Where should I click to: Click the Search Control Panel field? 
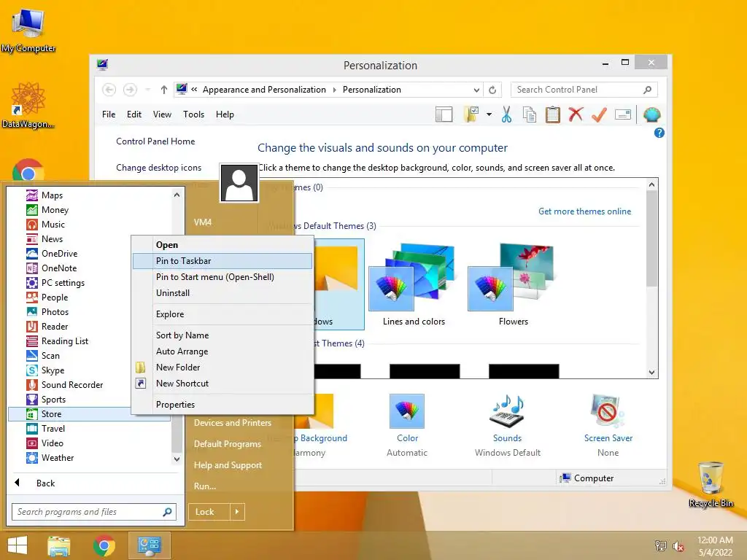point(584,90)
